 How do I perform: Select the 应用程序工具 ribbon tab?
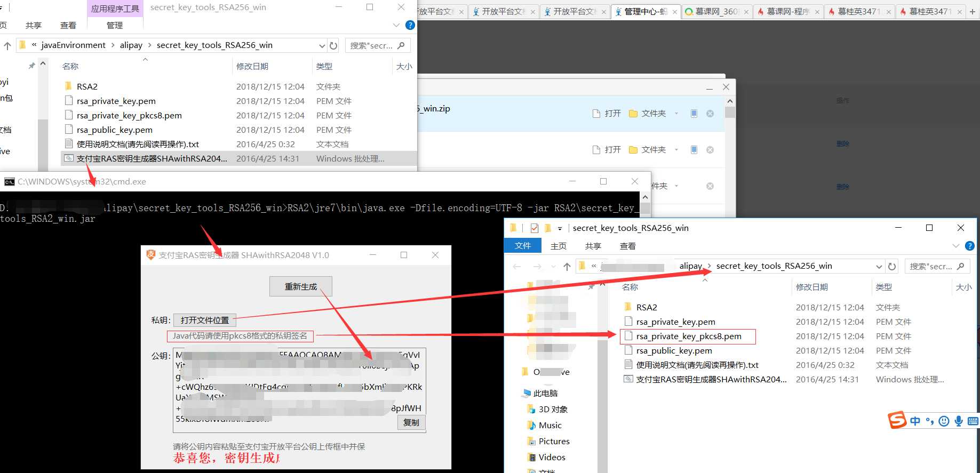[115, 9]
